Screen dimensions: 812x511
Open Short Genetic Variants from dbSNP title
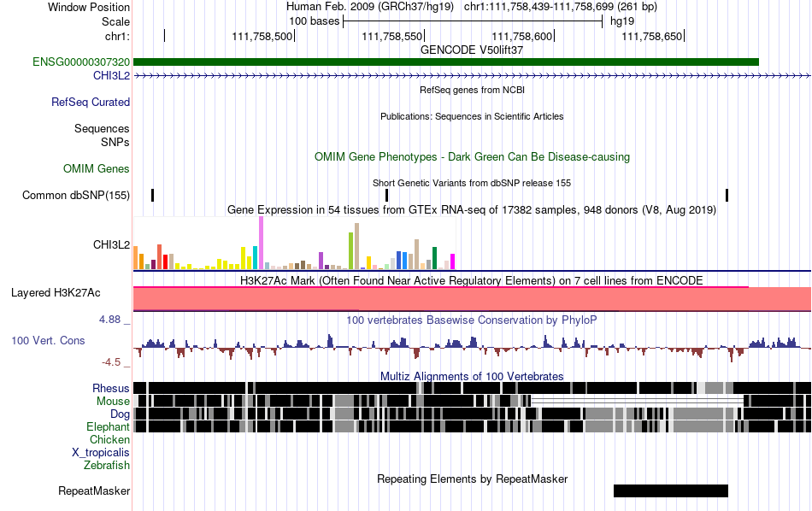tap(472, 183)
